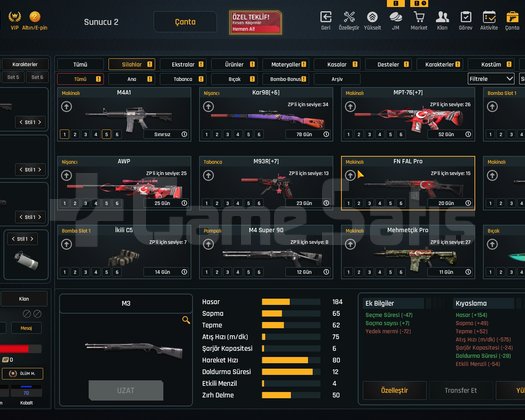This screenshot has height=420, width=525.
Task: Open the Özelleştir tools icon
Action: click(349, 17)
